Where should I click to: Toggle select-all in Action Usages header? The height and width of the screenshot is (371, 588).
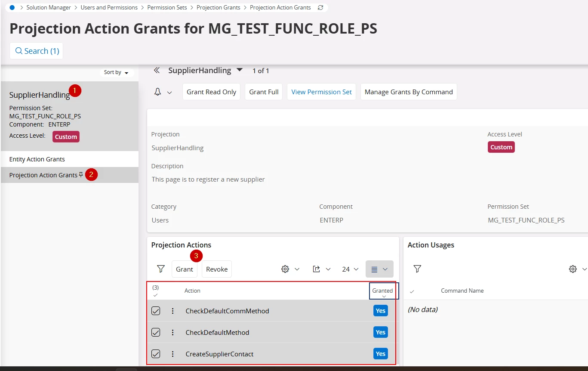pos(412,291)
